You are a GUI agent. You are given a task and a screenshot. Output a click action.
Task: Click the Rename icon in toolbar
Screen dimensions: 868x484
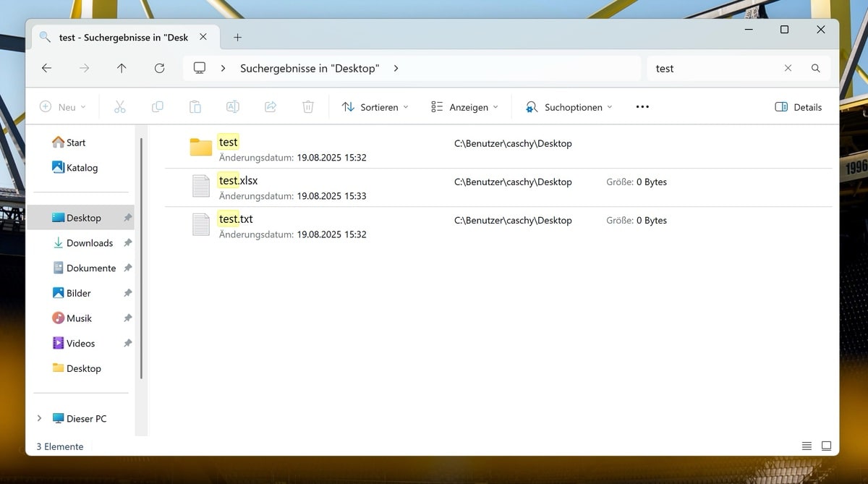[x=233, y=107]
